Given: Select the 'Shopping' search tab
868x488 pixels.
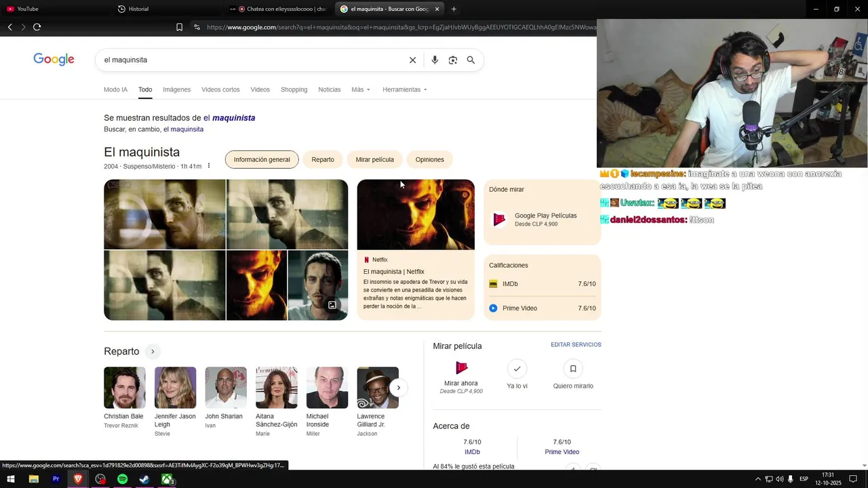Looking at the screenshot, I should click(294, 89).
